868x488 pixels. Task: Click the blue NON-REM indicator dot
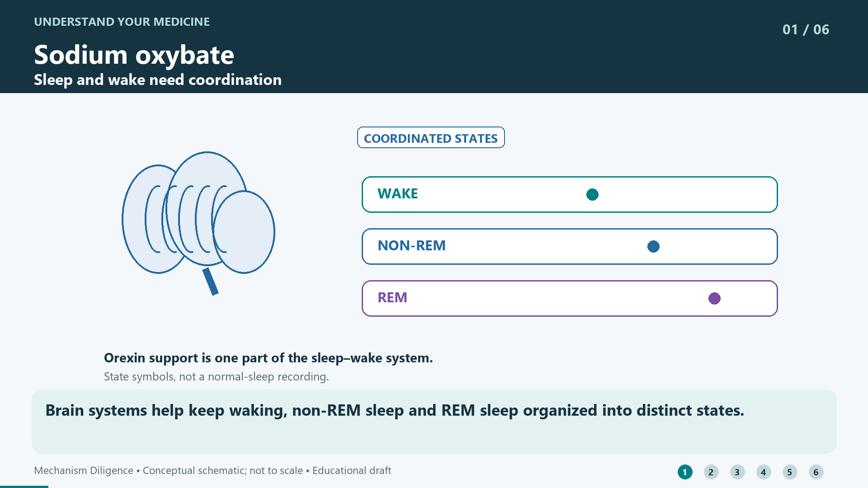pos(653,247)
